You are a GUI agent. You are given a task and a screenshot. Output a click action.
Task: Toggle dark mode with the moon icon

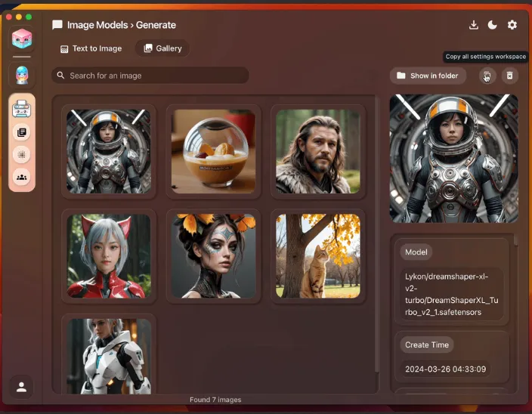pos(493,25)
